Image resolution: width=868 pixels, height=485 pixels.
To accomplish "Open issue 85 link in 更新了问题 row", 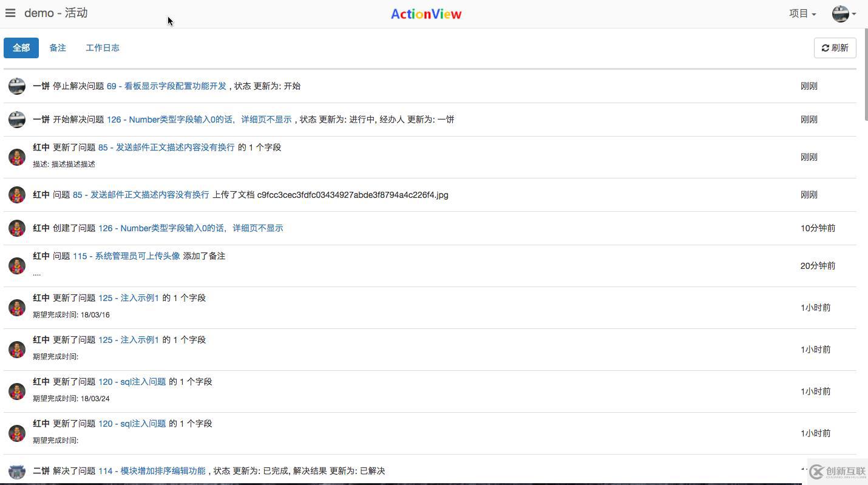I will (x=166, y=148).
